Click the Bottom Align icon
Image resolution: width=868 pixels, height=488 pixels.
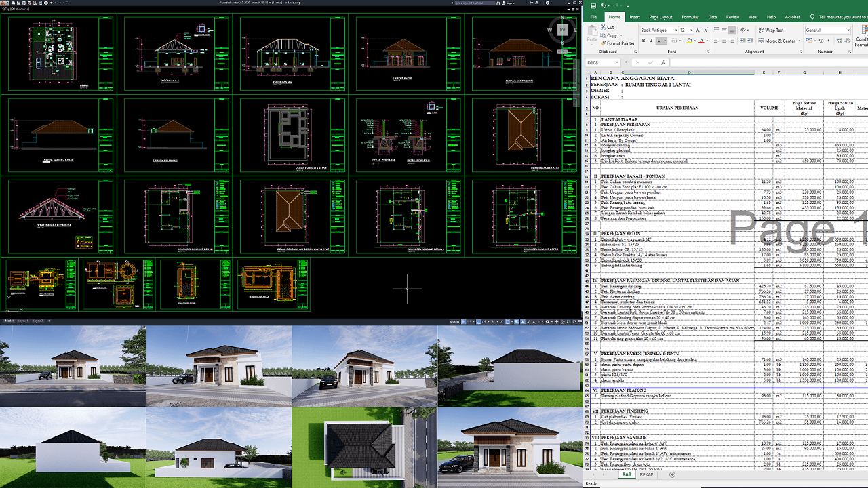[x=732, y=30]
